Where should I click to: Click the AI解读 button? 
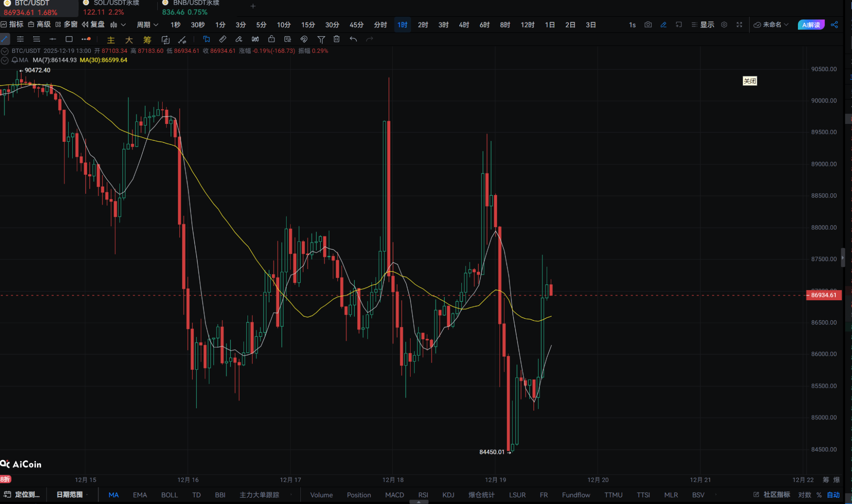[x=811, y=25]
